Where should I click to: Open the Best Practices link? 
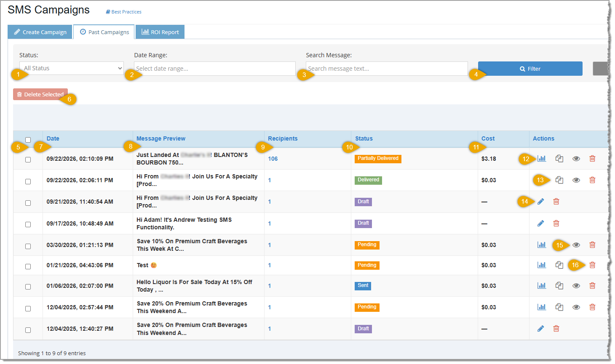124,12
